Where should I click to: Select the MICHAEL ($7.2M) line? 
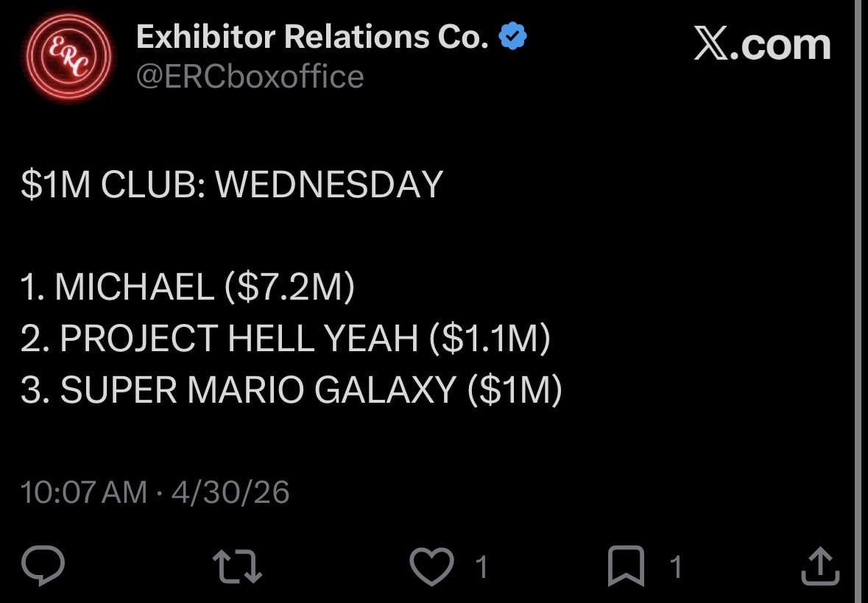(x=188, y=286)
